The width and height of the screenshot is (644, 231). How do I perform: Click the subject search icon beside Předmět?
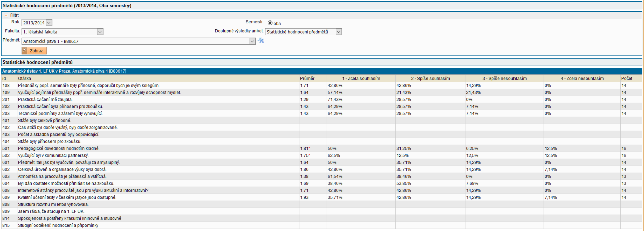261,41
